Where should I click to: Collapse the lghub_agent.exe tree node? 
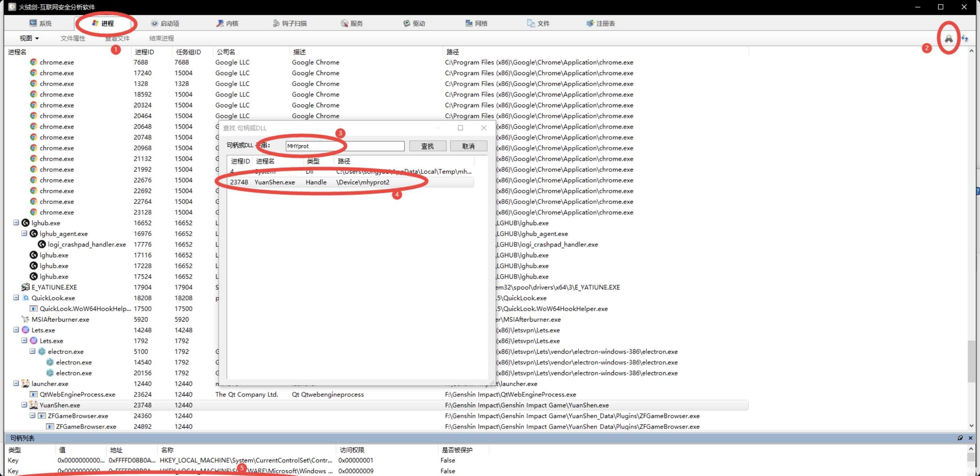tap(24, 233)
